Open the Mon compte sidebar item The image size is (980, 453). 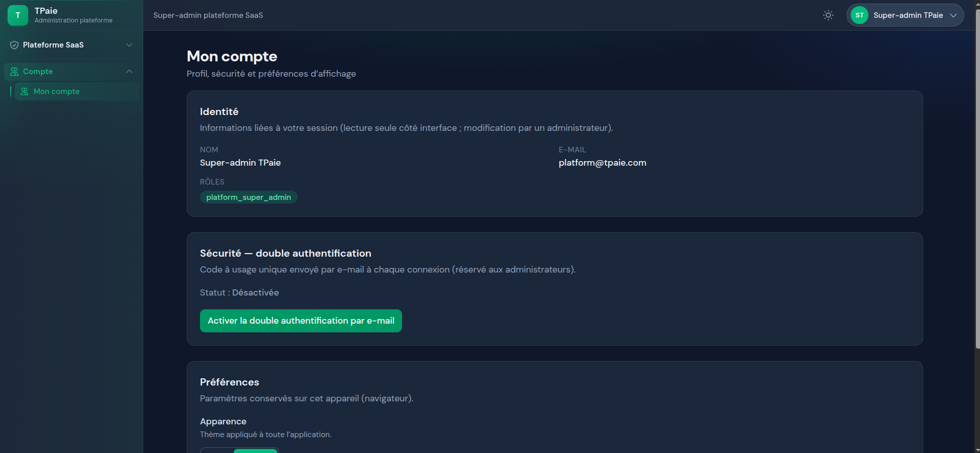pos(77,92)
